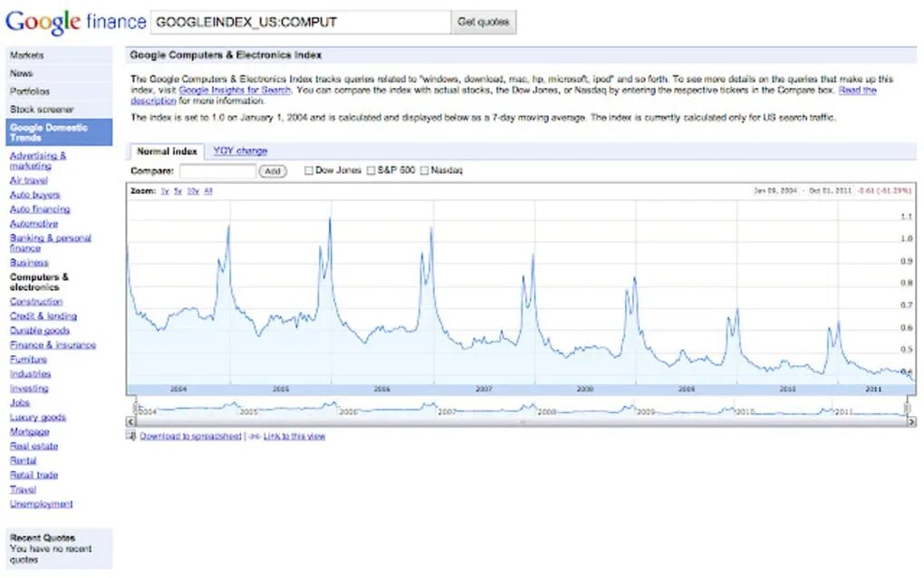Open Jobs trend

(19, 403)
